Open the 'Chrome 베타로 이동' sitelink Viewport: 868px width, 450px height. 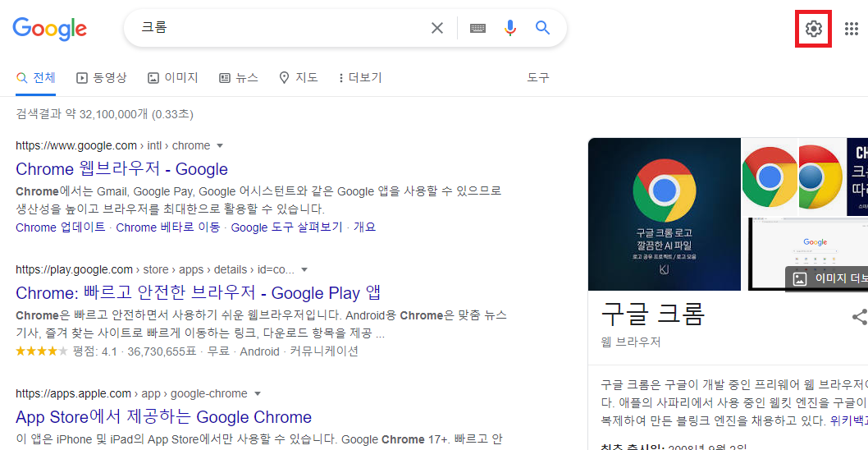click(168, 227)
